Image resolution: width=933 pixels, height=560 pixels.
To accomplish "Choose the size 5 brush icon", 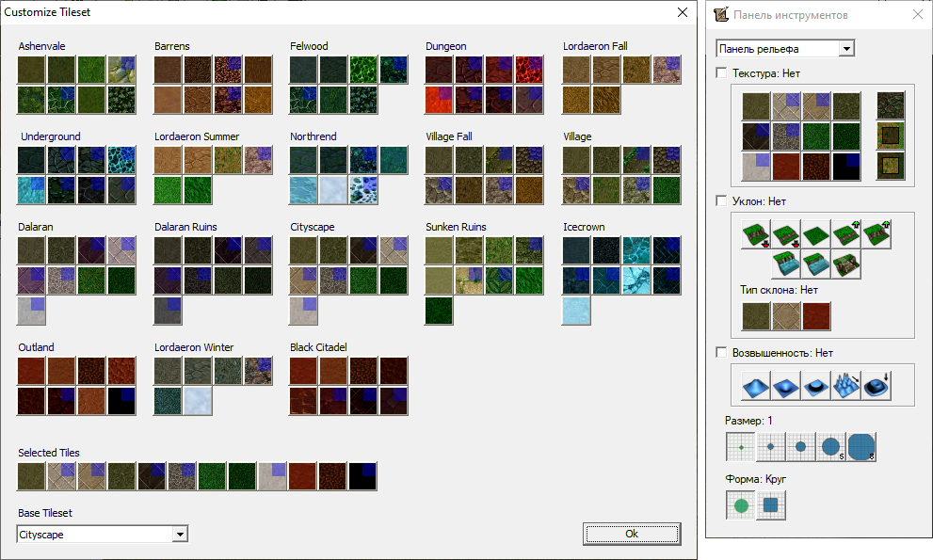I will (831, 447).
